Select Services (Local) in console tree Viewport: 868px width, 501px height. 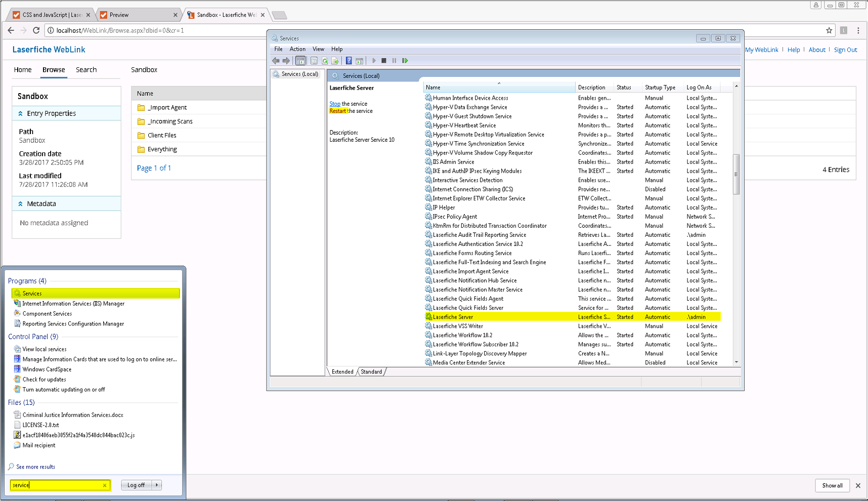[x=299, y=74]
